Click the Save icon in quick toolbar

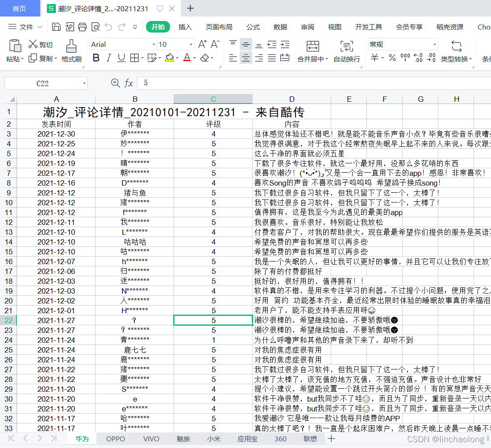pyautogui.click(x=56, y=27)
